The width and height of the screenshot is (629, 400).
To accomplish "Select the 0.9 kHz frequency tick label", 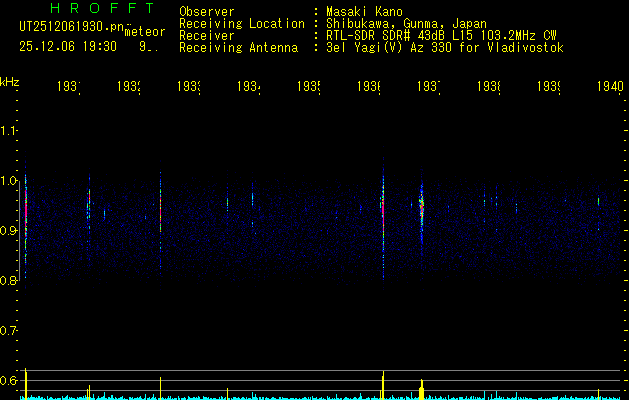I will point(9,231).
